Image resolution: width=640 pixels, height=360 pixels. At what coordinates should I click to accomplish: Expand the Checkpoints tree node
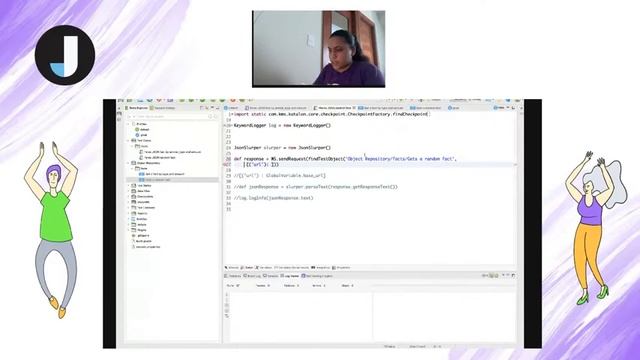[x=128, y=196]
